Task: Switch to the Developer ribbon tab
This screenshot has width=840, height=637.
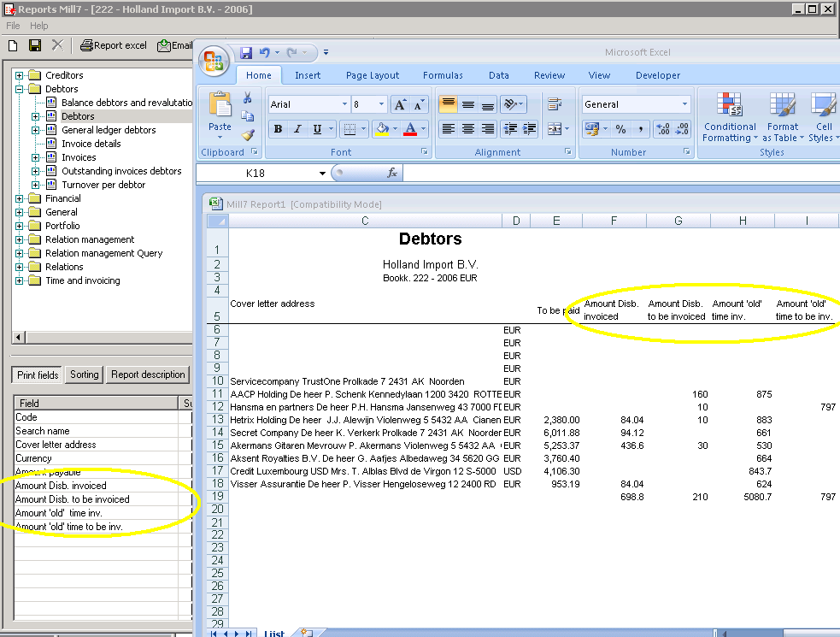Action: click(658, 75)
